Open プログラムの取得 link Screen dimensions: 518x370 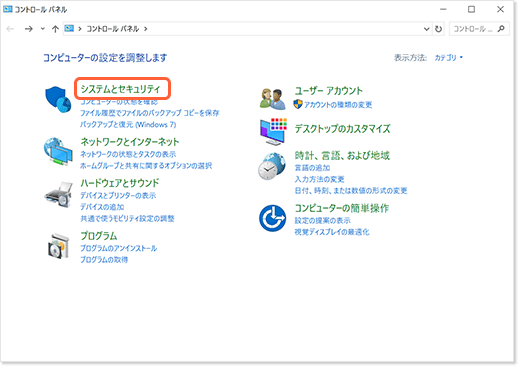tap(104, 260)
